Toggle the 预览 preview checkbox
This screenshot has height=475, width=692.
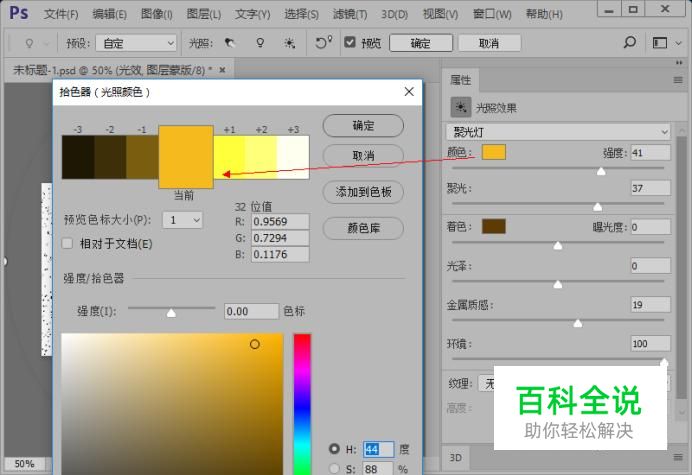(350, 42)
